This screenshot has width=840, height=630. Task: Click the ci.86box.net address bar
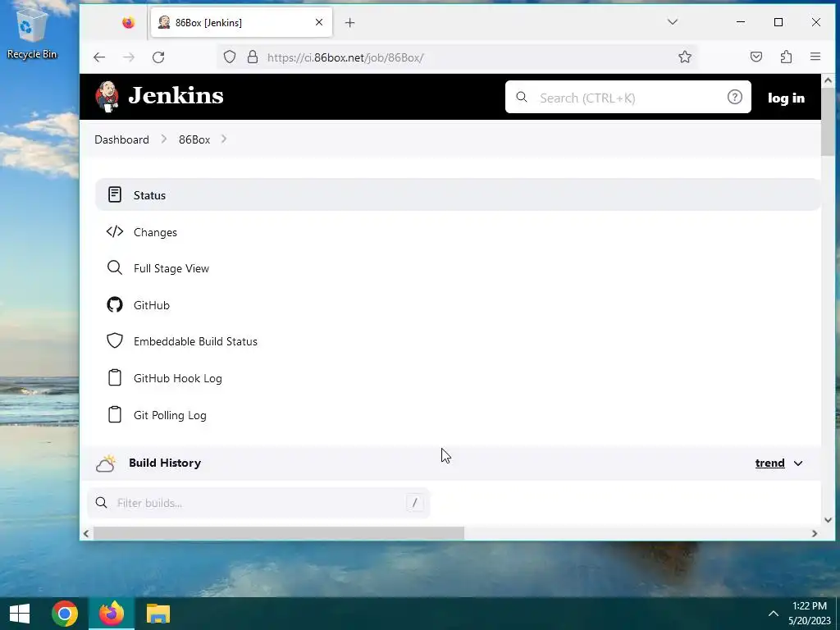(x=457, y=57)
